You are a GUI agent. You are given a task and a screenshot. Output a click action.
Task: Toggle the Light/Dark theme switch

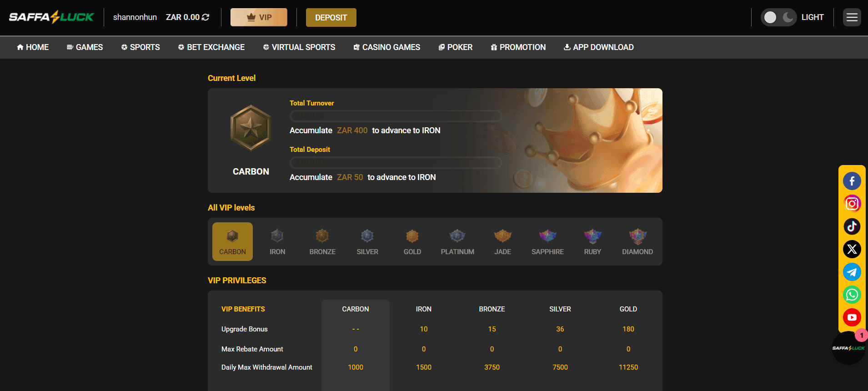[778, 17]
